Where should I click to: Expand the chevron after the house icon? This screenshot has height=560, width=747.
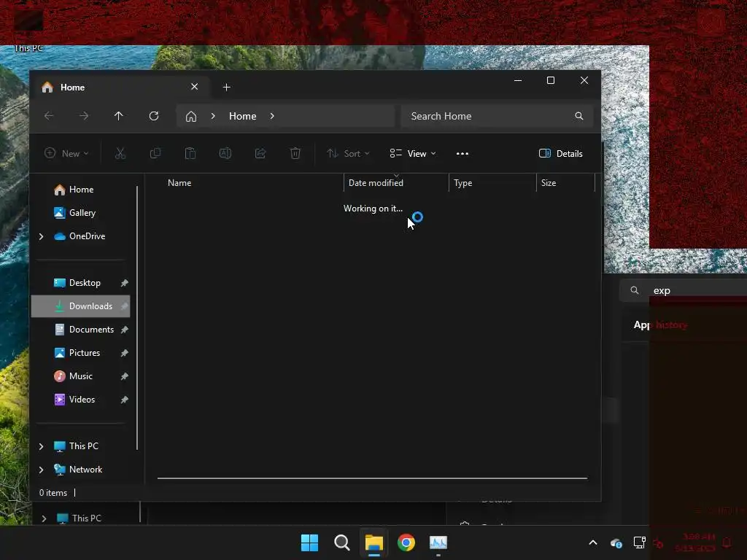[213, 116]
